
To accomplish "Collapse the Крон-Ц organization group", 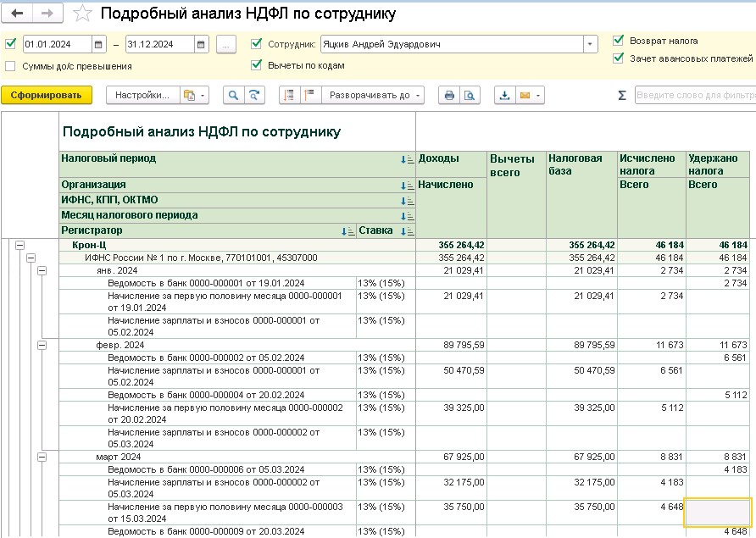I will click(19, 246).
